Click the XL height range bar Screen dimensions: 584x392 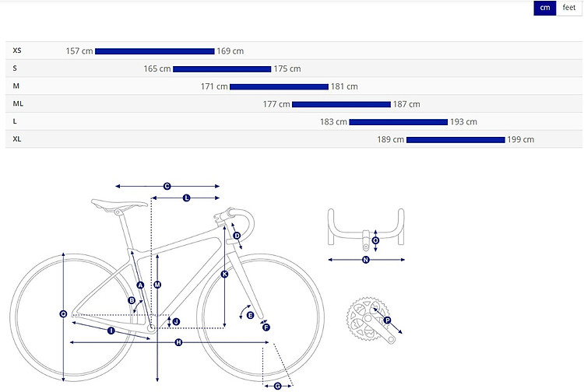click(x=456, y=140)
